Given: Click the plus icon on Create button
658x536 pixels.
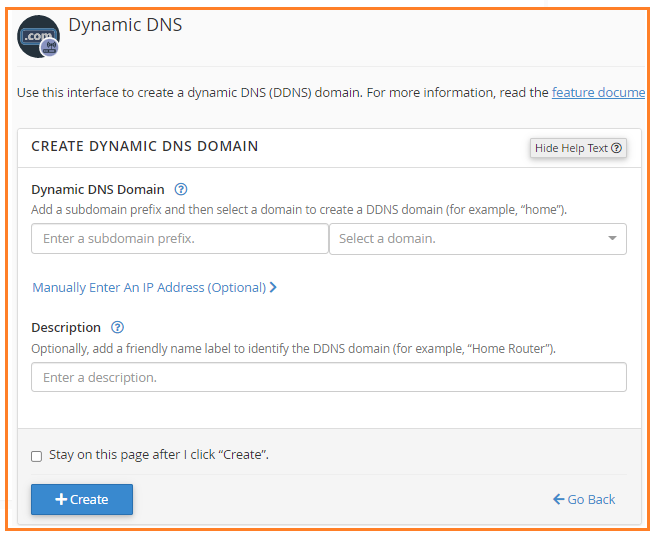Looking at the screenshot, I should (x=61, y=499).
